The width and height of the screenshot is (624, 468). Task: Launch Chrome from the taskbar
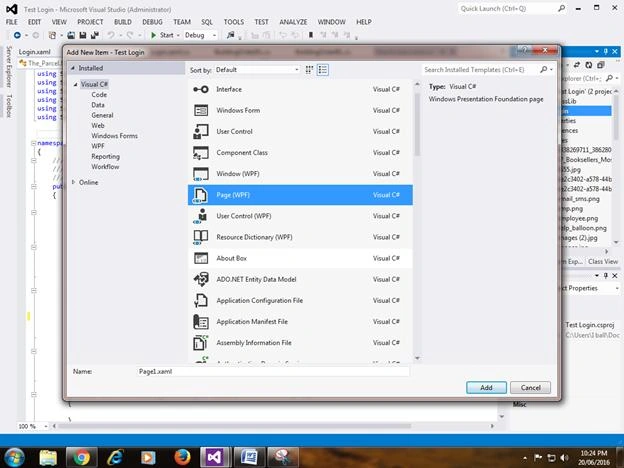tap(82, 457)
